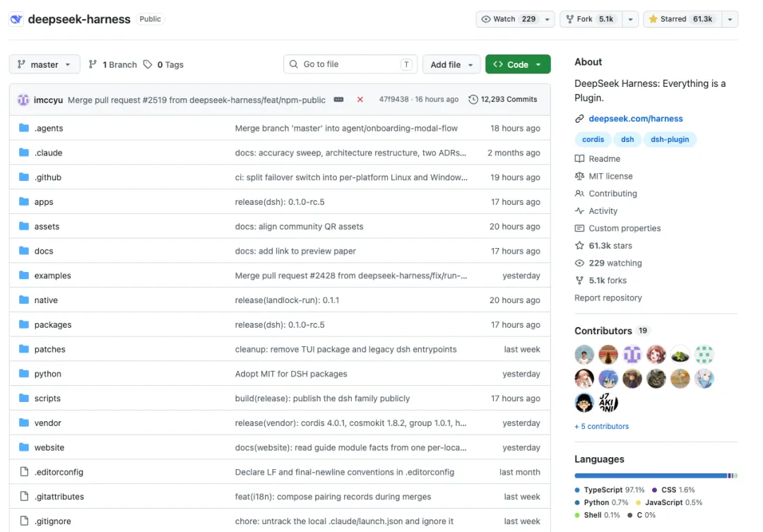The height and width of the screenshot is (532, 763).
Task: Expand the Starred lists caret
Action: pos(730,19)
